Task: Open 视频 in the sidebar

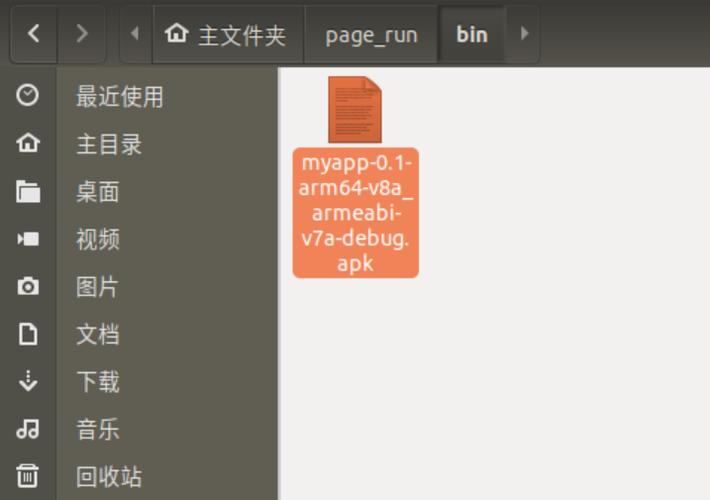Action: [x=98, y=240]
